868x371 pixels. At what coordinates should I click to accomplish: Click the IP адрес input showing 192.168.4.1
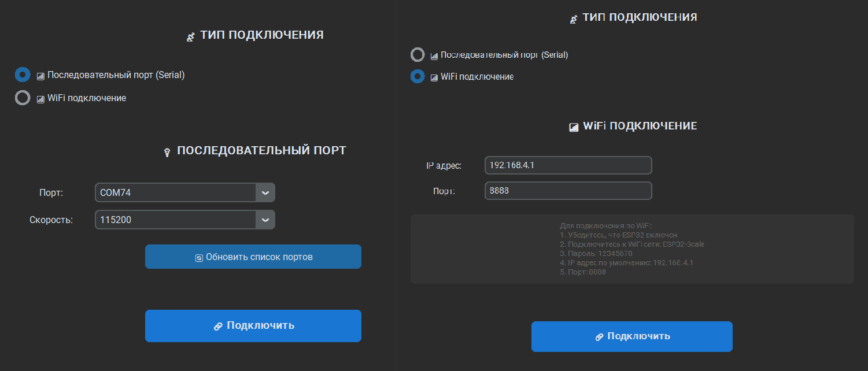pyautogui.click(x=567, y=165)
